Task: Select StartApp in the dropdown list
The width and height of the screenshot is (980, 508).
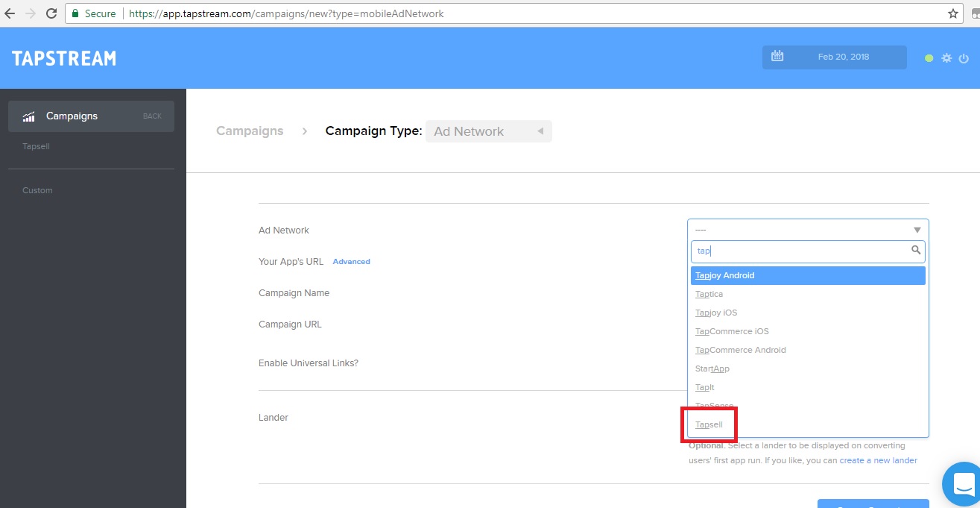Action: click(x=808, y=369)
